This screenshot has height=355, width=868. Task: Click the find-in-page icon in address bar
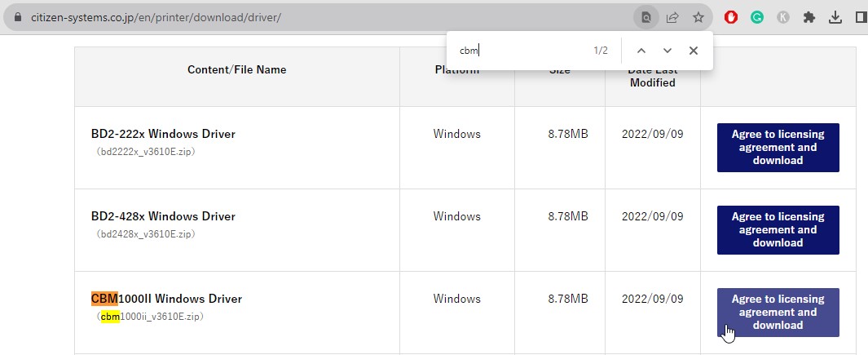[646, 17]
